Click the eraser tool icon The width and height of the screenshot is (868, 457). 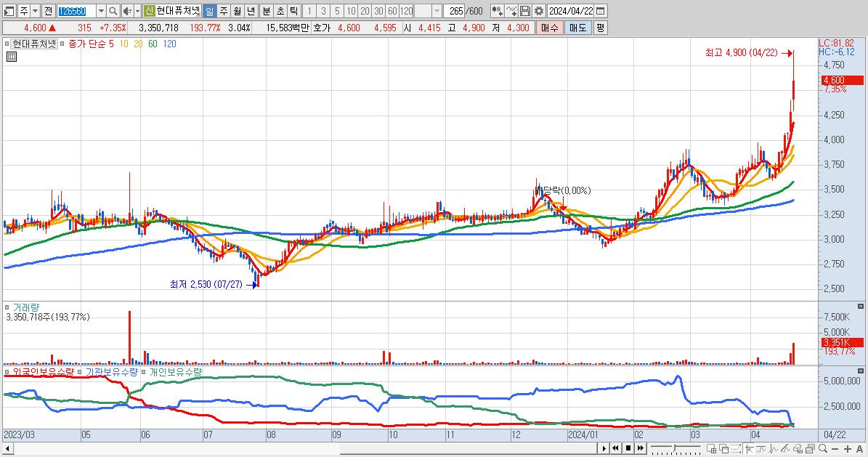click(x=798, y=449)
